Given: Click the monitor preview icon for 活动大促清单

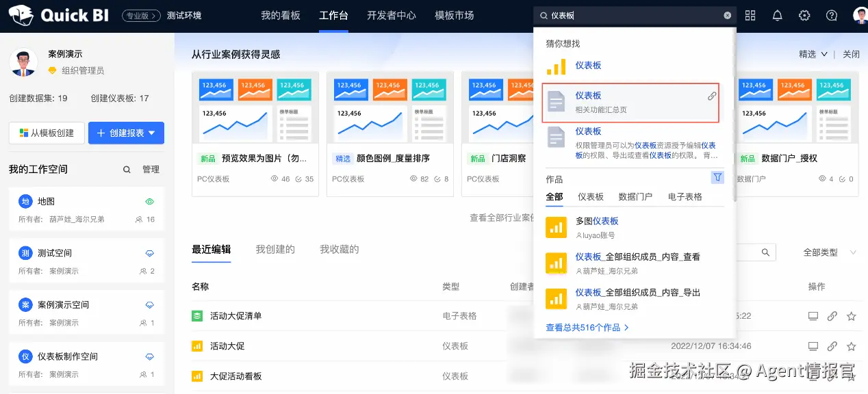Looking at the screenshot, I should pos(813,316).
